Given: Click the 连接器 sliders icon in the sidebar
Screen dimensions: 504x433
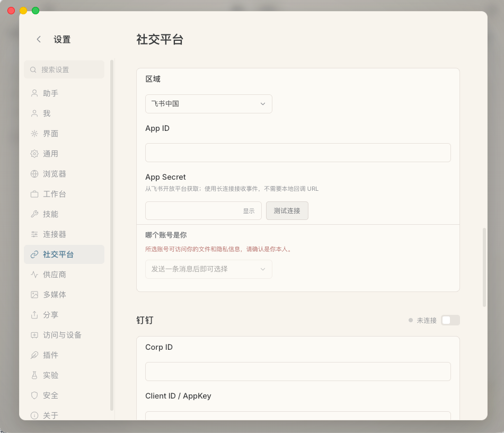Looking at the screenshot, I should [34, 234].
